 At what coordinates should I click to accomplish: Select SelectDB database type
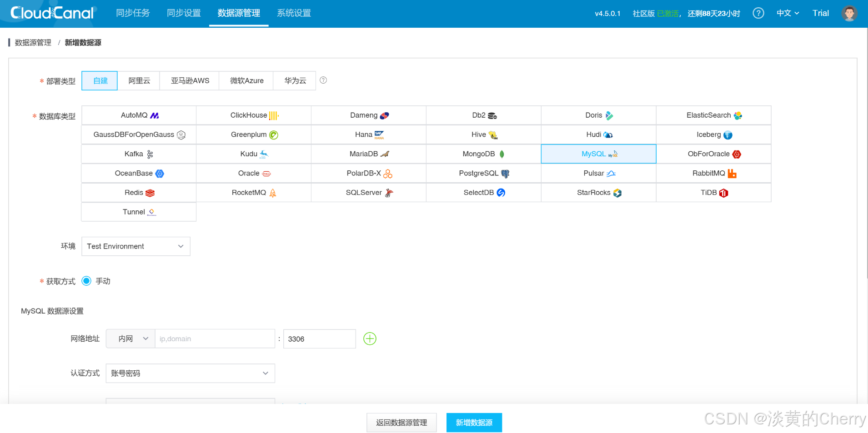tap(484, 193)
